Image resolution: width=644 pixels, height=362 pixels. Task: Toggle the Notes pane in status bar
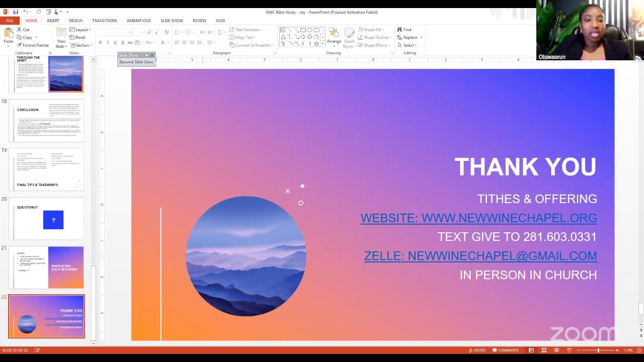477,350
